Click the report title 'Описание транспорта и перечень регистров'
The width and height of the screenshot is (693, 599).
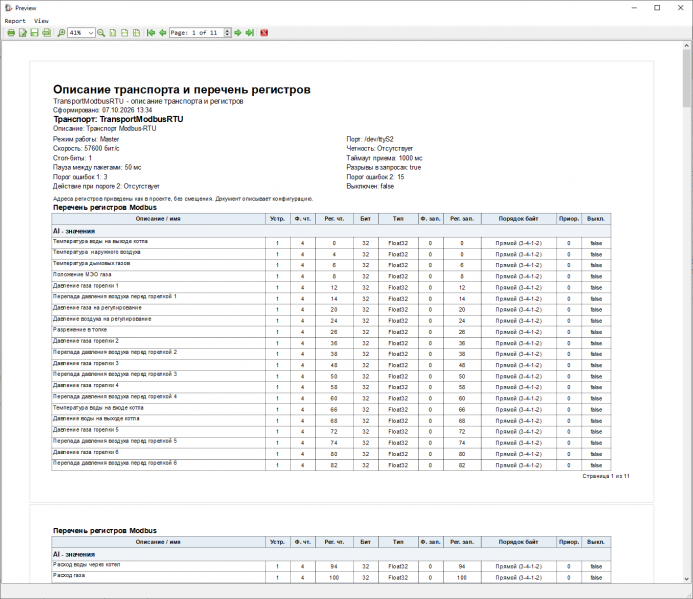[182, 89]
